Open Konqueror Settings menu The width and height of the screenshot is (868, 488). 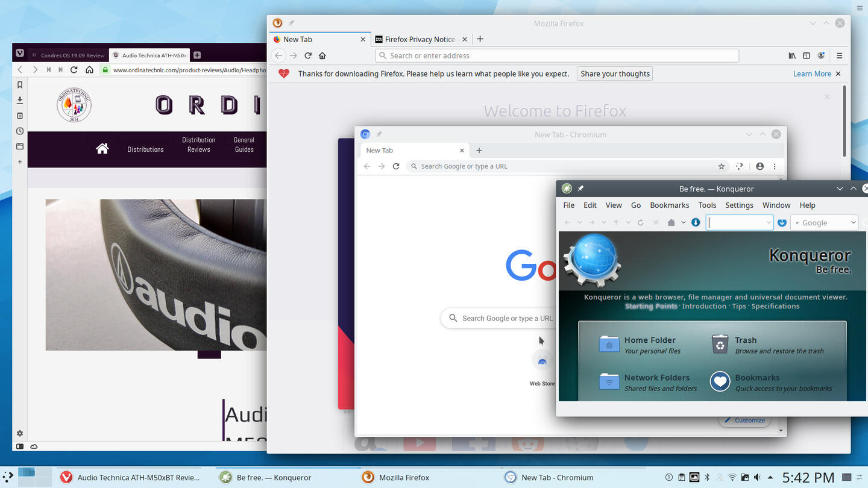(x=739, y=205)
